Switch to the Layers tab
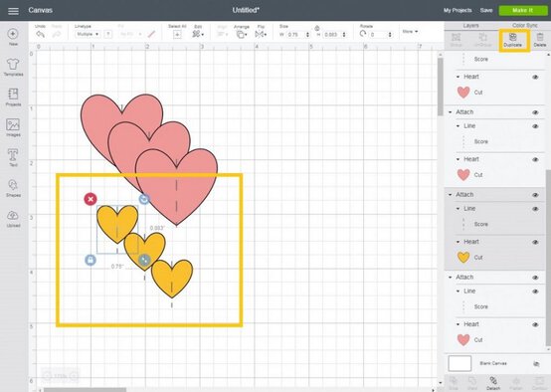Image resolution: width=551 pixels, height=392 pixels. coord(470,25)
